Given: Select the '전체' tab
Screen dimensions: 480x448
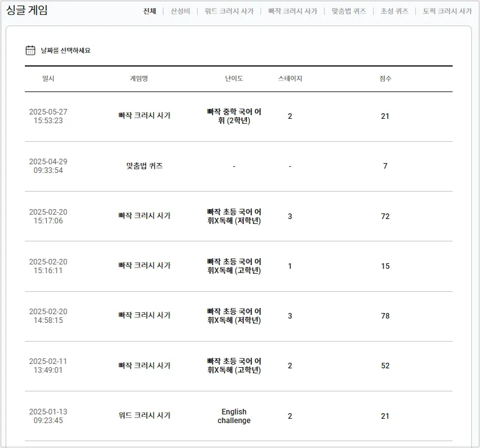Looking at the screenshot, I should (150, 11).
